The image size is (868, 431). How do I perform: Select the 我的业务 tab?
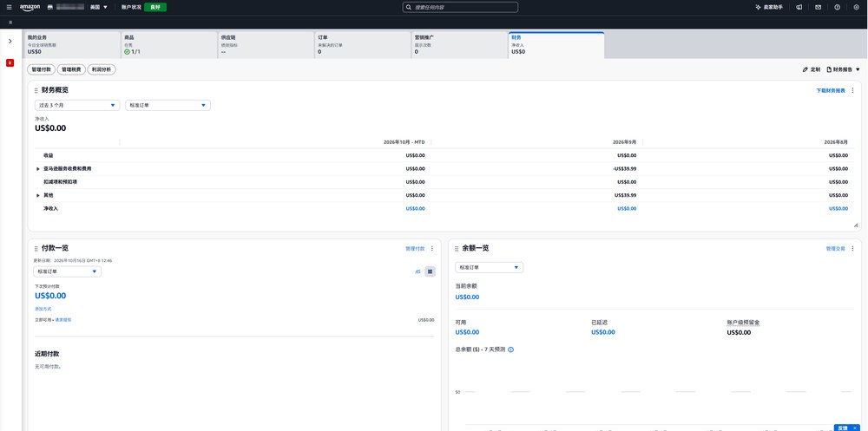(72, 45)
